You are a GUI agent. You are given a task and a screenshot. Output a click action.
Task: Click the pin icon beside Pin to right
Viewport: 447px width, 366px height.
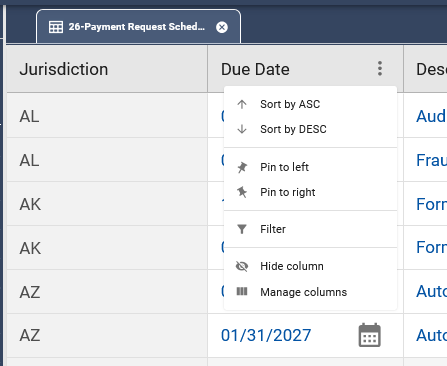pos(242,192)
